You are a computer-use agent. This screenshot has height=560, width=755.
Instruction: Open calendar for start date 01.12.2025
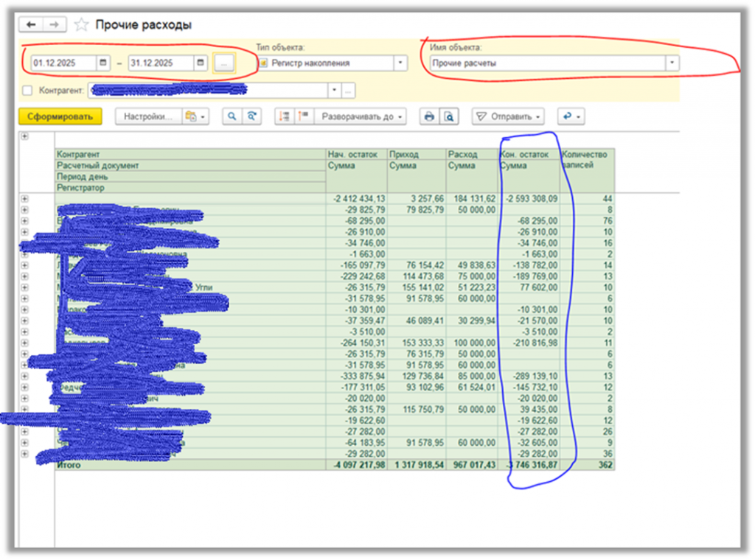pos(103,63)
